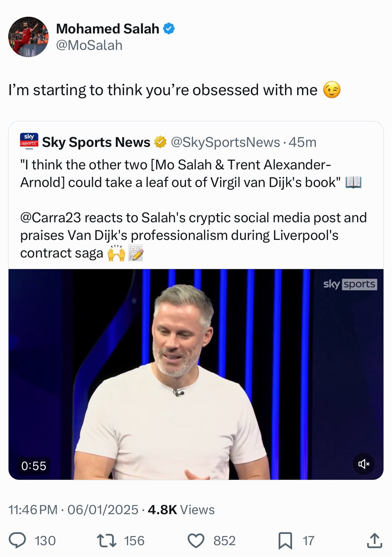Click the Mohamed Salah display name

pos(108,29)
